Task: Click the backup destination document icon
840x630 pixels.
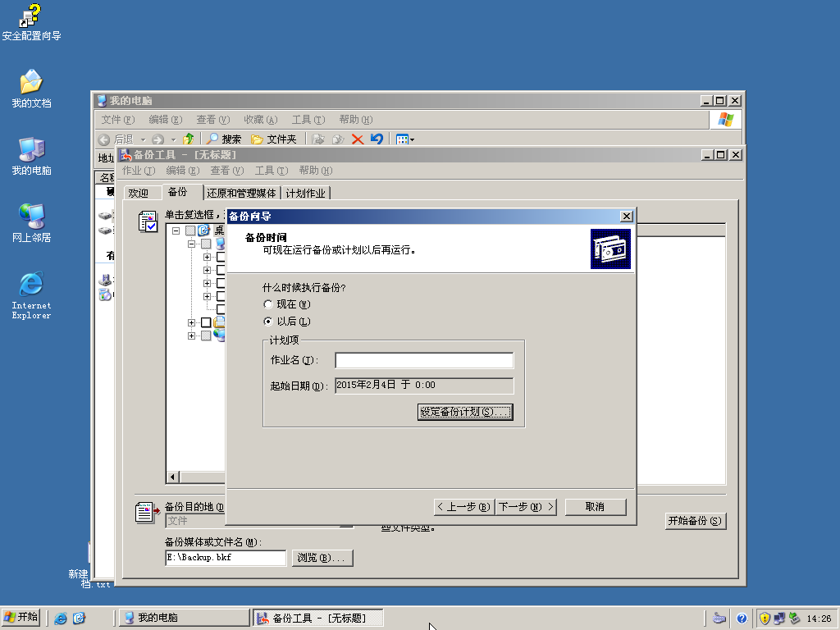Action: coord(148,512)
